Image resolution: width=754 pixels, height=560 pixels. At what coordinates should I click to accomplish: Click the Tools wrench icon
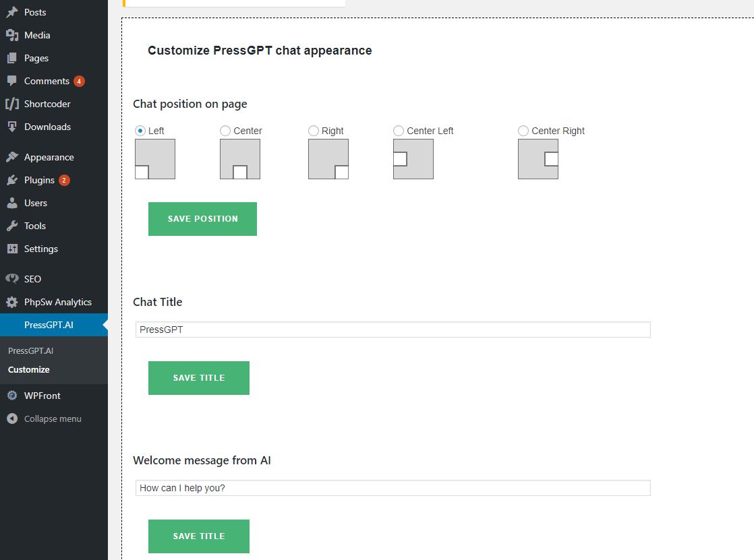[12, 226]
